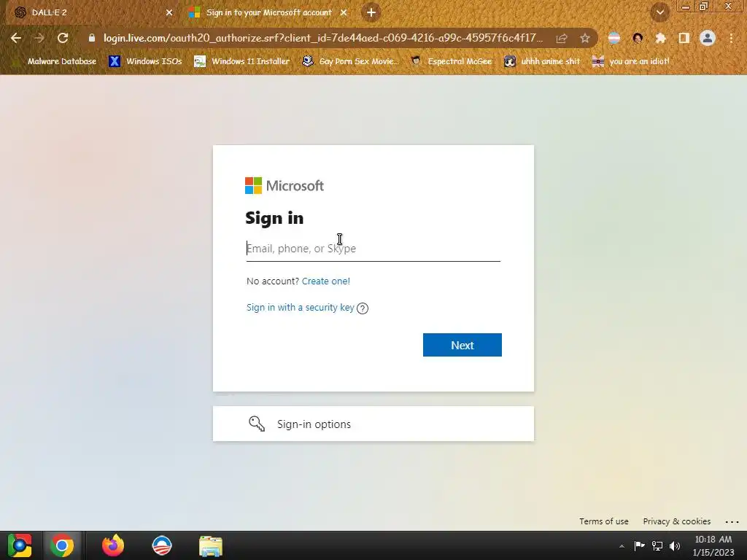
Task: Click the share page icon in address bar
Action: click(562, 38)
